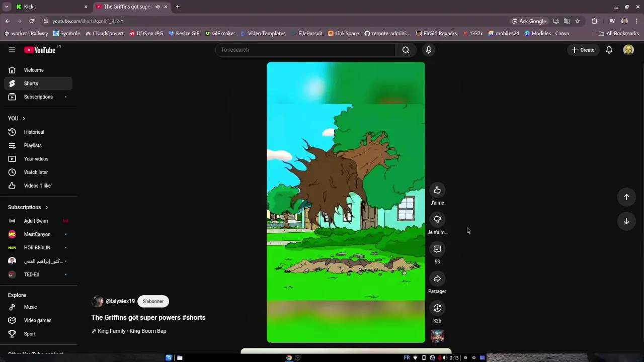
Task: Click the search magnifier button
Action: (406, 50)
